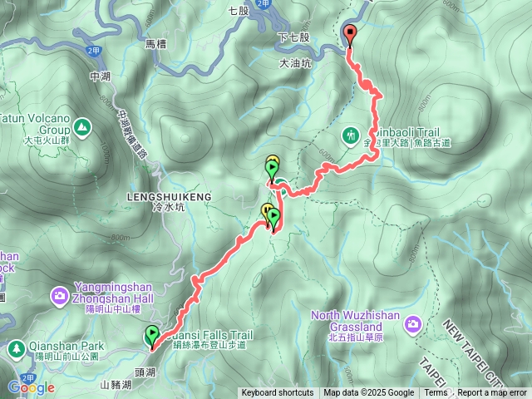Open the Jinbaoli Trail hiking icon
The width and height of the screenshot is (532, 399).
(x=351, y=136)
